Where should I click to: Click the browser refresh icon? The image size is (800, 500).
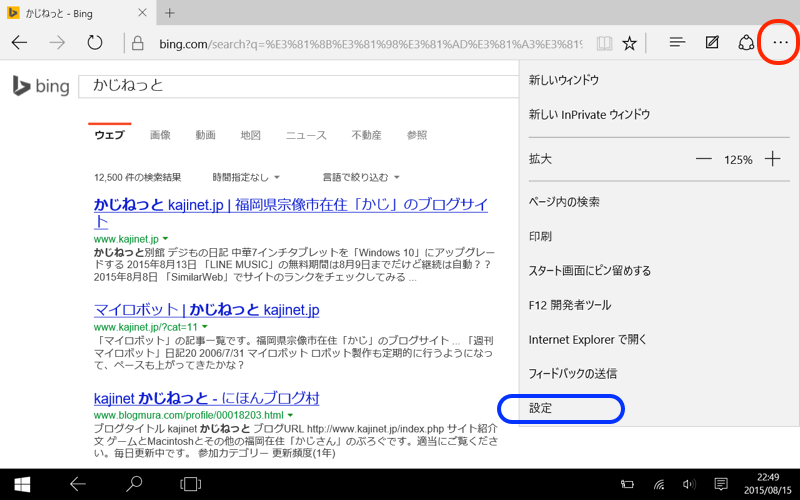(x=95, y=43)
